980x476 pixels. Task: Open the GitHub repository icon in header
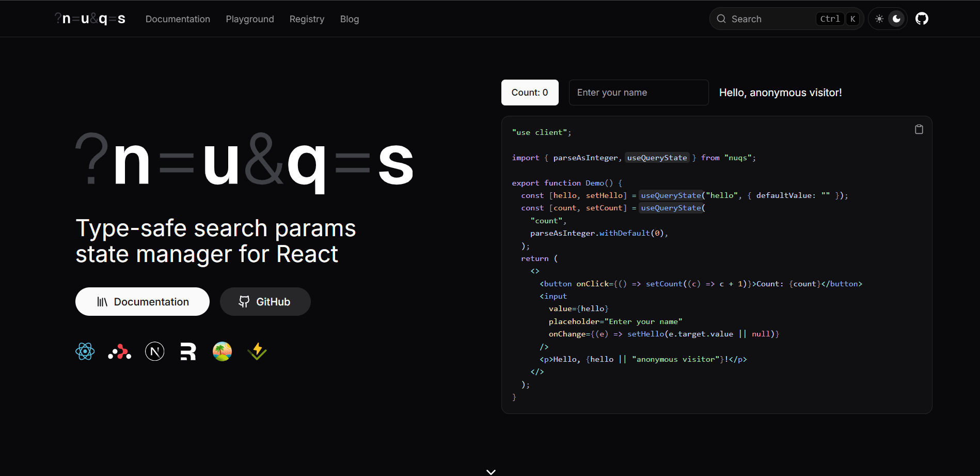coord(922,19)
